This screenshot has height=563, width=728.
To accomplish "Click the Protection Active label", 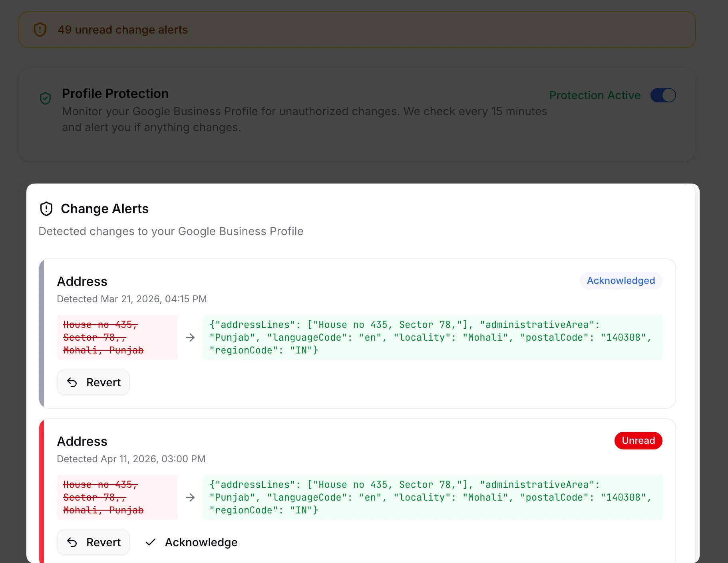I will [595, 95].
